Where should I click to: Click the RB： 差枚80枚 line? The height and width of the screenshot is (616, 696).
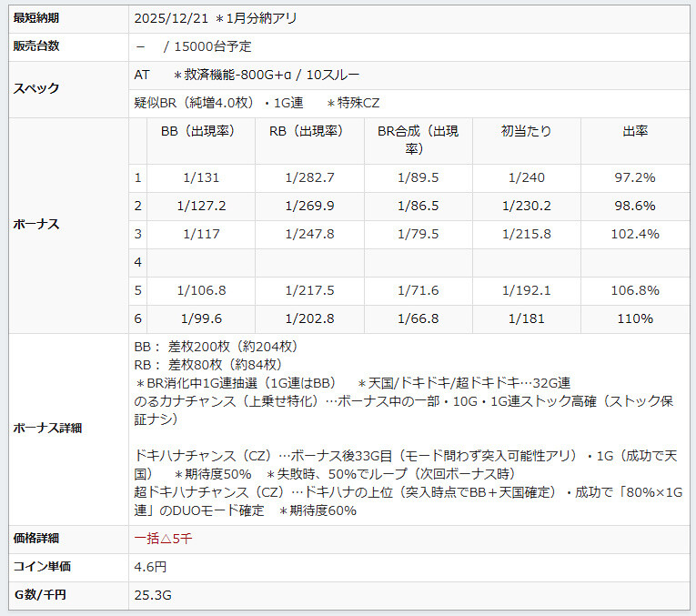coord(208,365)
